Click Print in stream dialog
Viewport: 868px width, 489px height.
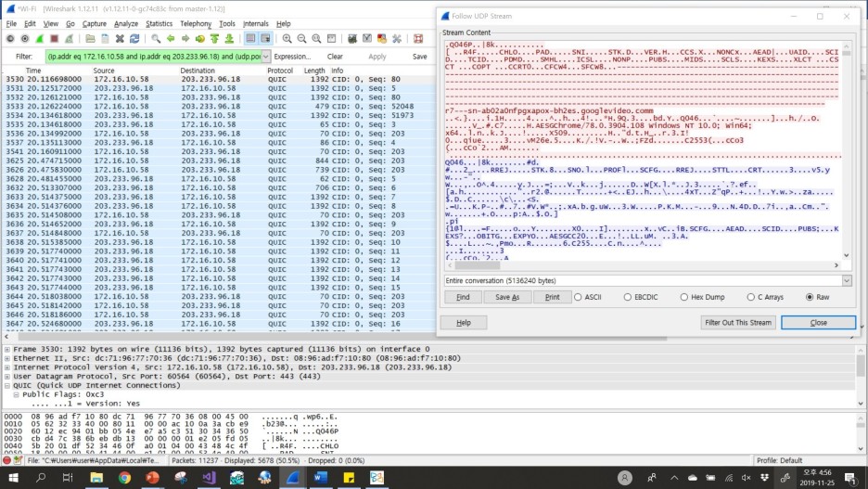click(552, 297)
